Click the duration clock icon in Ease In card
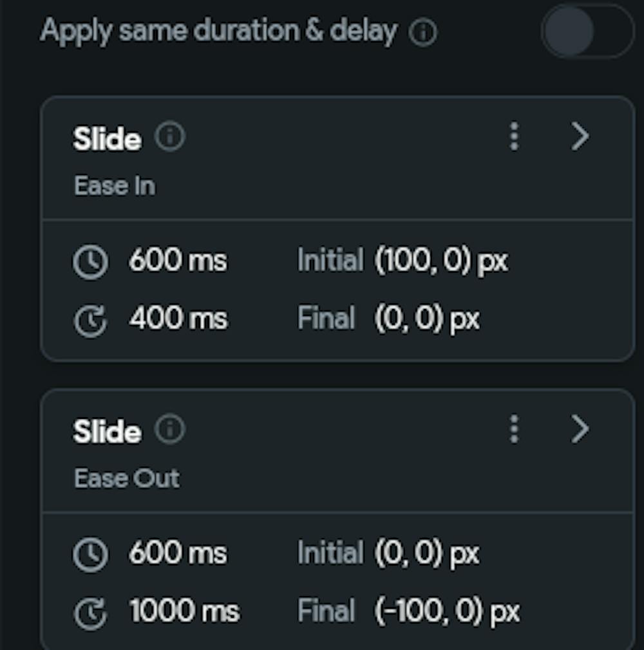This screenshot has height=650, width=644. pyautogui.click(x=90, y=262)
